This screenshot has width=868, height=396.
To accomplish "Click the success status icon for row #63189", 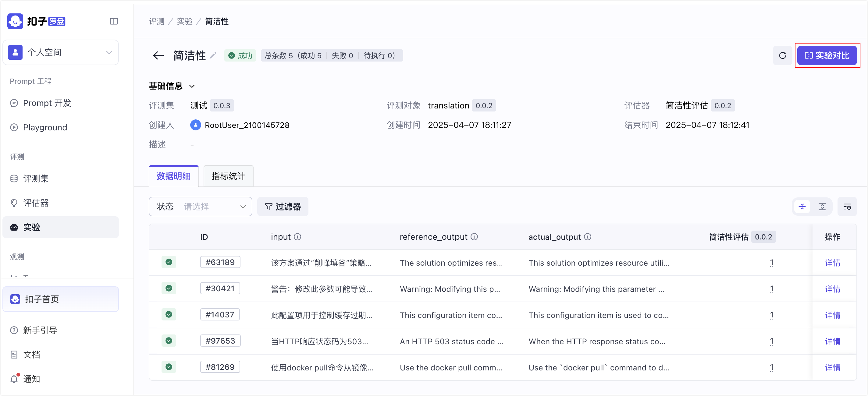I will pyautogui.click(x=169, y=262).
